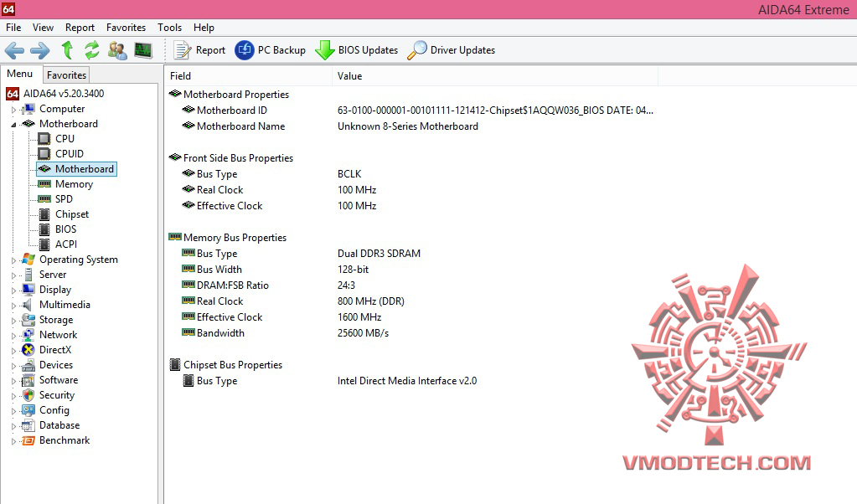Click the Database category icon

(28, 425)
